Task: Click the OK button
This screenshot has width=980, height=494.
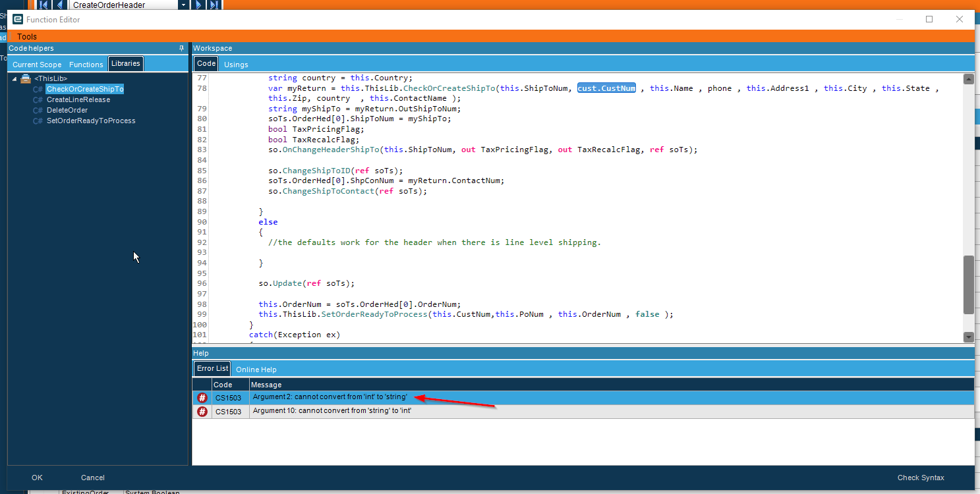Action: point(37,478)
